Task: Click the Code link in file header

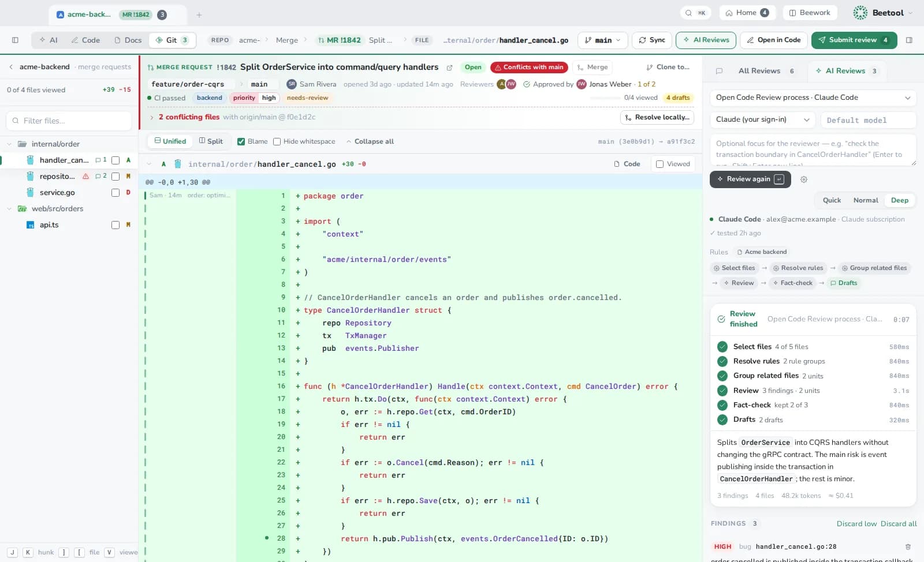Action: tap(627, 164)
